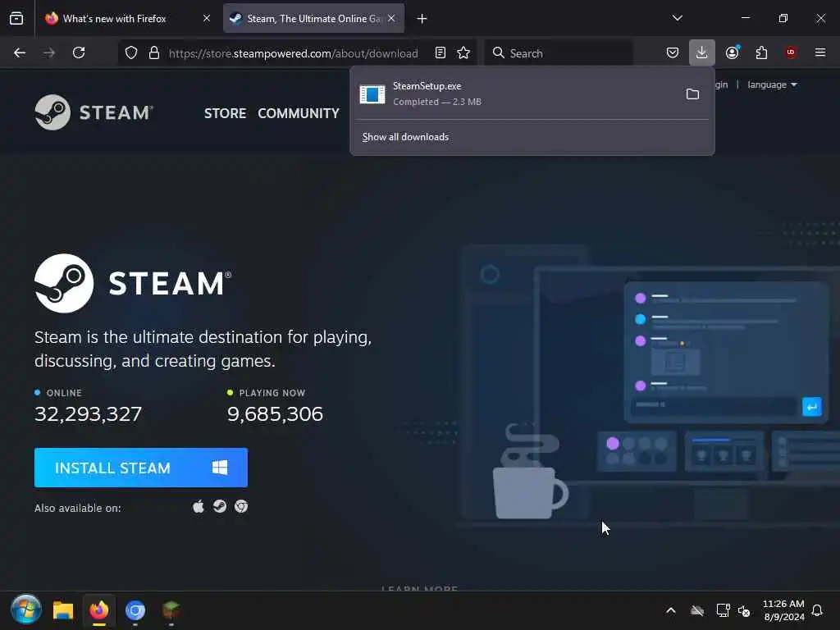The height and width of the screenshot is (630, 840).
Task: Expand the list all tabs chevron
Action: click(678, 18)
